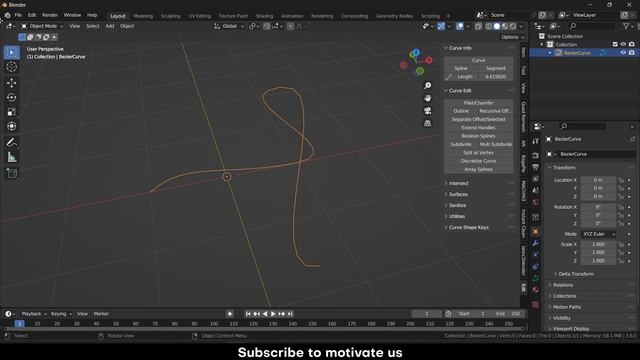The height and width of the screenshot is (360, 640).
Task: Select solid viewport shading mode
Action: point(497,26)
